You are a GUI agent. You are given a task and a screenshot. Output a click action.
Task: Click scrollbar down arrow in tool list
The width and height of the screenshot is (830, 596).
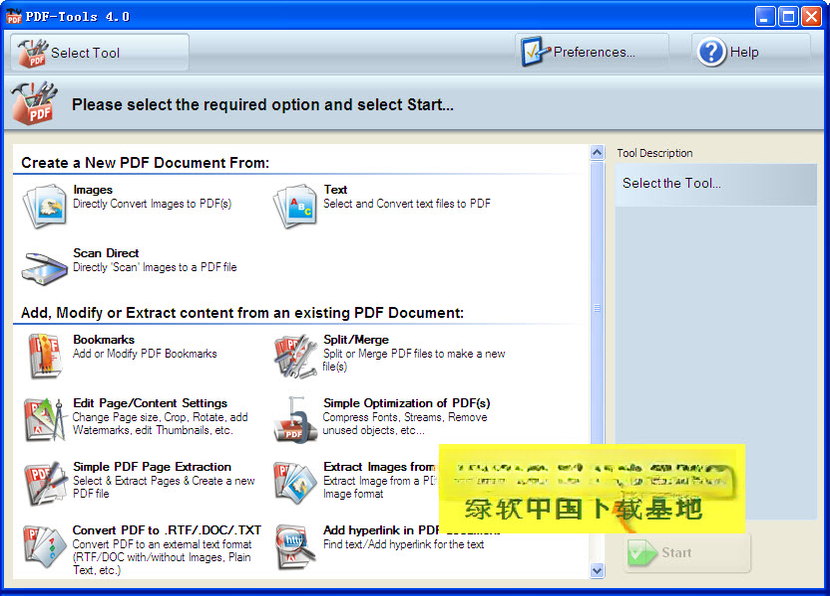coord(597,571)
